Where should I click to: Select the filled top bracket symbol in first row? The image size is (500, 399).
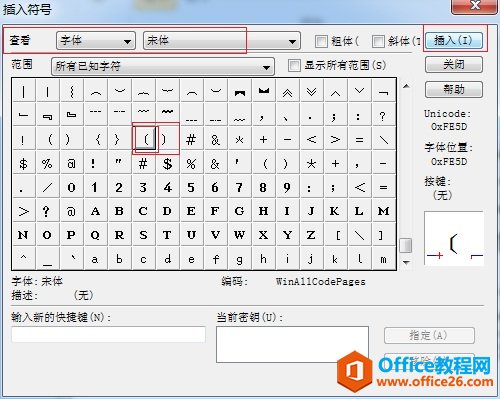[x=239, y=92]
